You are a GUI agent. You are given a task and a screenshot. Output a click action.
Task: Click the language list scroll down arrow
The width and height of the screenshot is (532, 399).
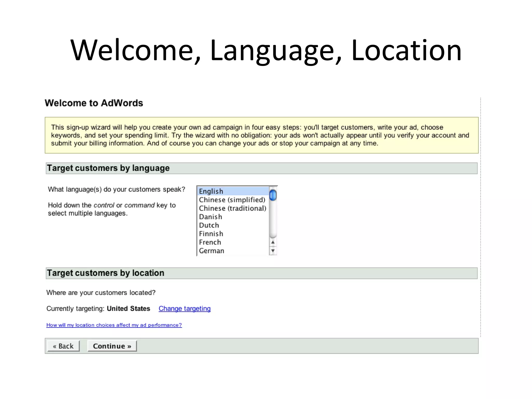(273, 251)
